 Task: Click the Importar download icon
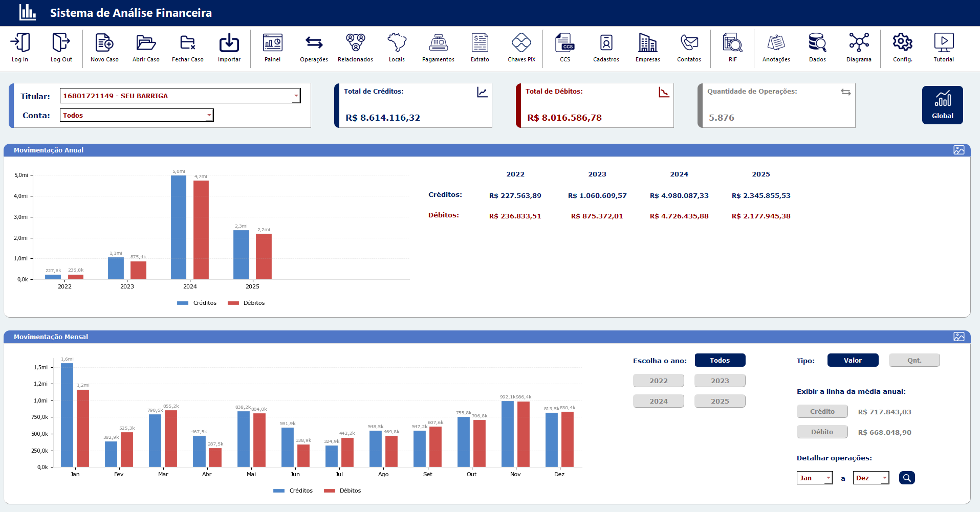click(x=229, y=43)
